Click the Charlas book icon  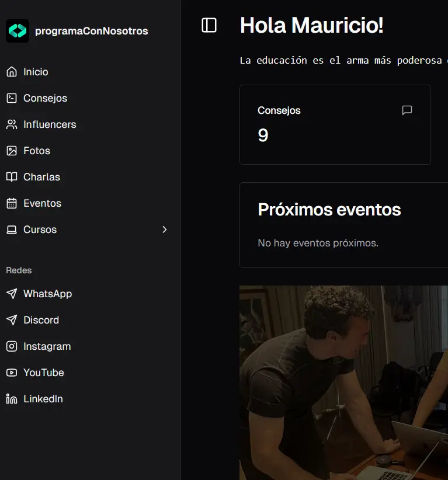click(x=12, y=177)
